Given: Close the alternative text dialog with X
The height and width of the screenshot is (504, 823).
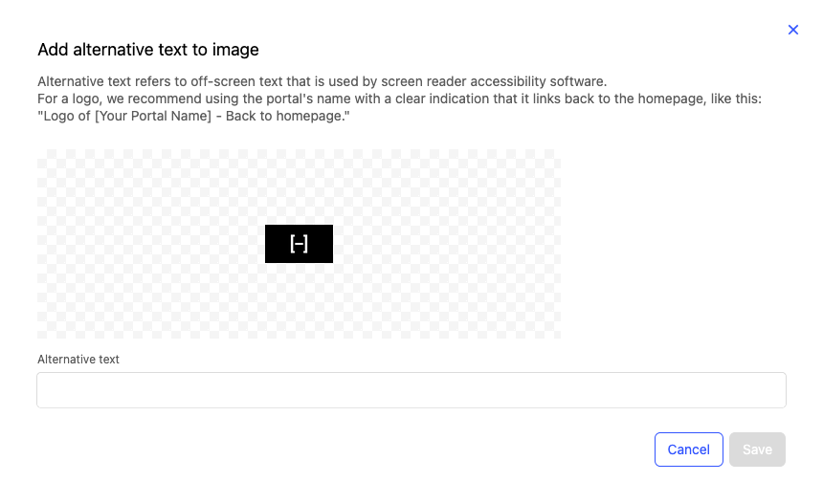Looking at the screenshot, I should tap(792, 30).
